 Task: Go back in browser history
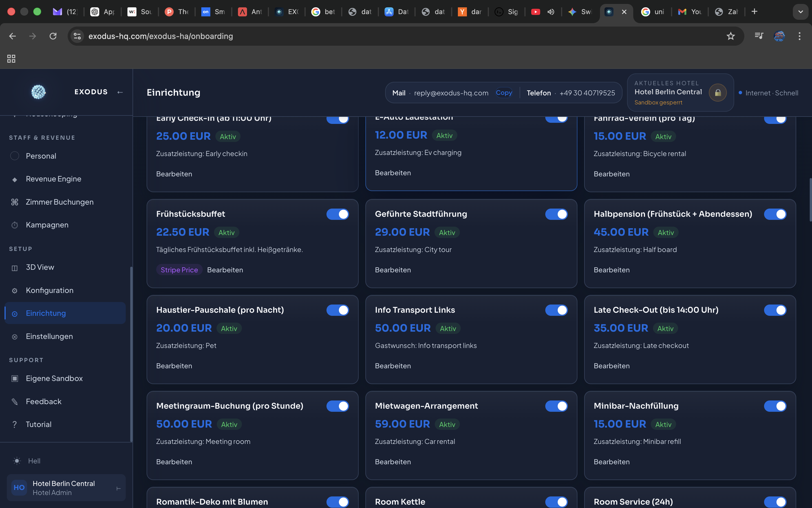(12, 36)
